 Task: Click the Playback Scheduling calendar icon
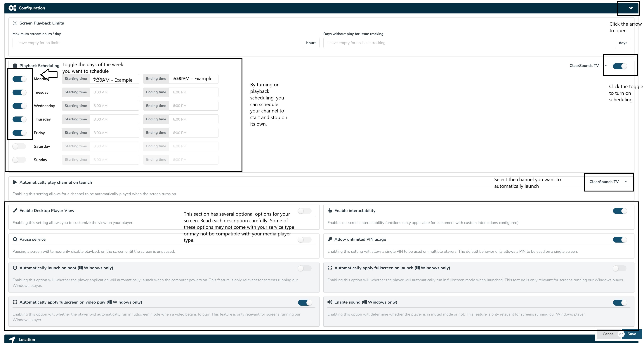click(x=15, y=65)
